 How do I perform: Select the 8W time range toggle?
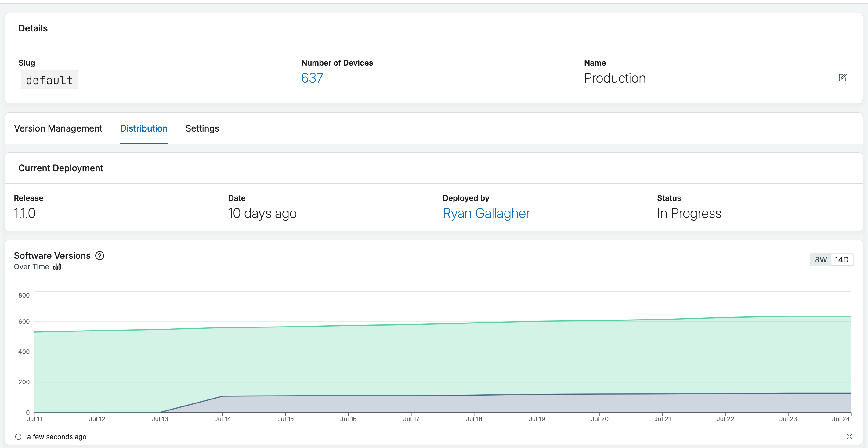pyautogui.click(x=821, y=260)
